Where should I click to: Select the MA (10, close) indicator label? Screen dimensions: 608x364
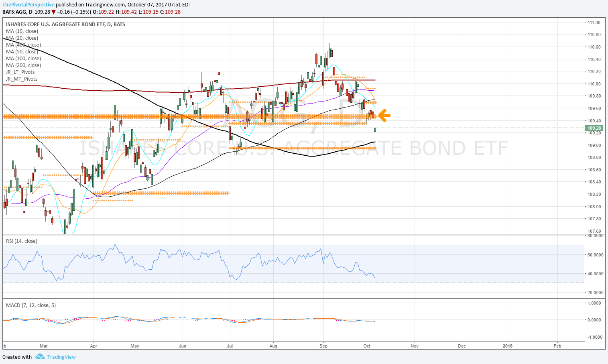22,31
